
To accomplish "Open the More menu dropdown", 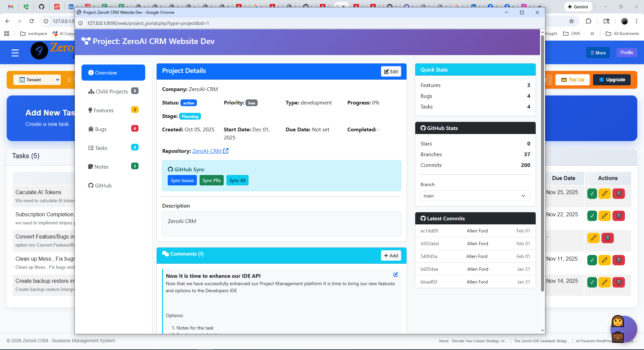I will pos(598,53).
